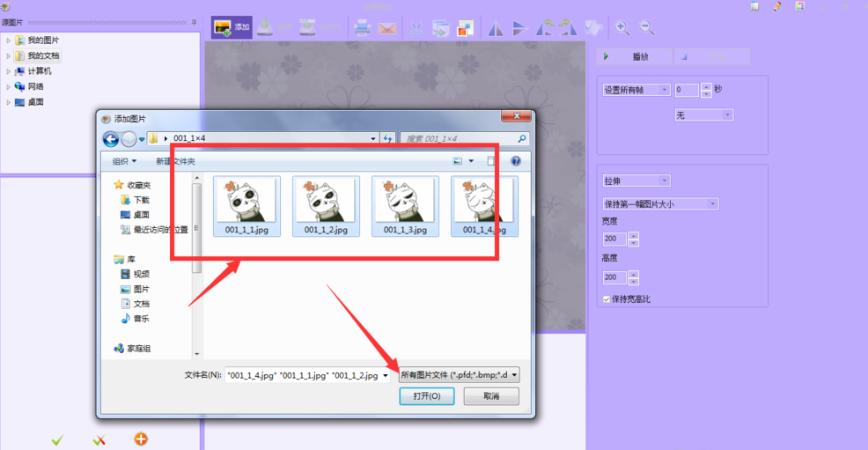Click the 搜索 001_1×4 search box

coord(464,138)
